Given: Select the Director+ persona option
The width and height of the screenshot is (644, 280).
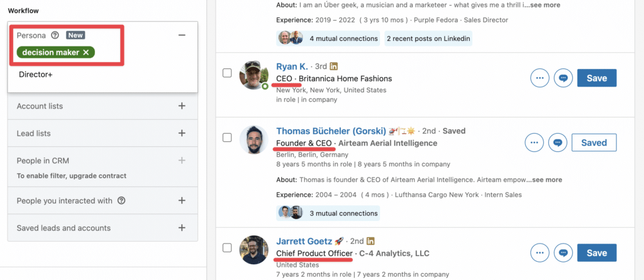Looking at the screenshot, I should [36, 75].
